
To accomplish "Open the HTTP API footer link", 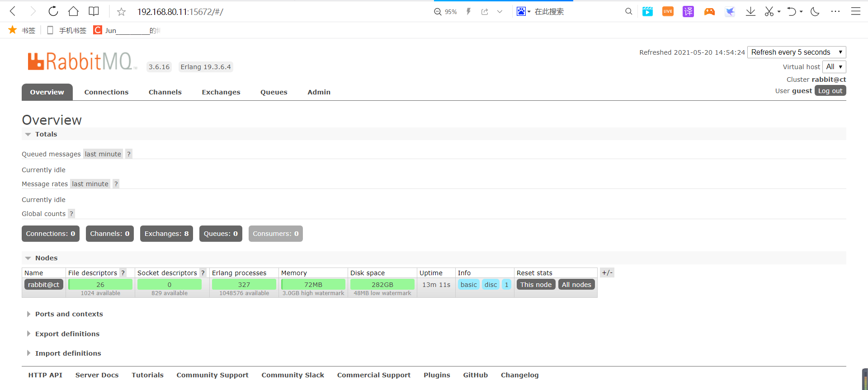I will 45,375.
